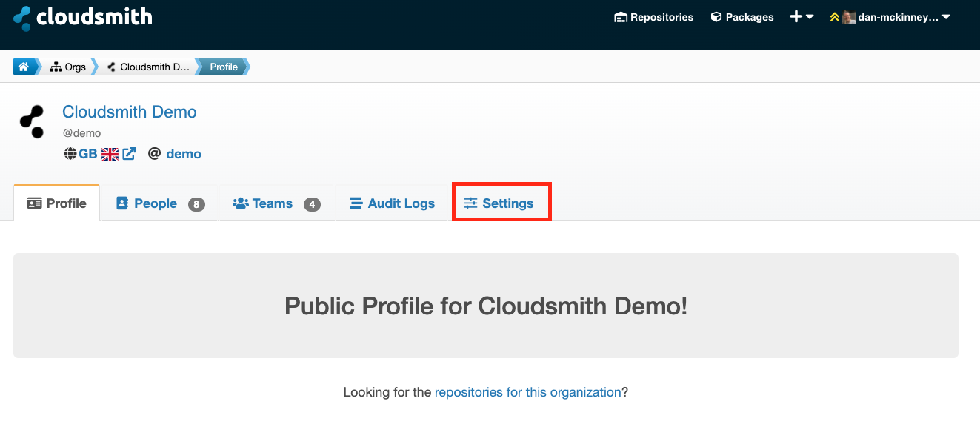Click the Profile tab ID card icon
Screen dimensions: 980x424
[35, 203]
